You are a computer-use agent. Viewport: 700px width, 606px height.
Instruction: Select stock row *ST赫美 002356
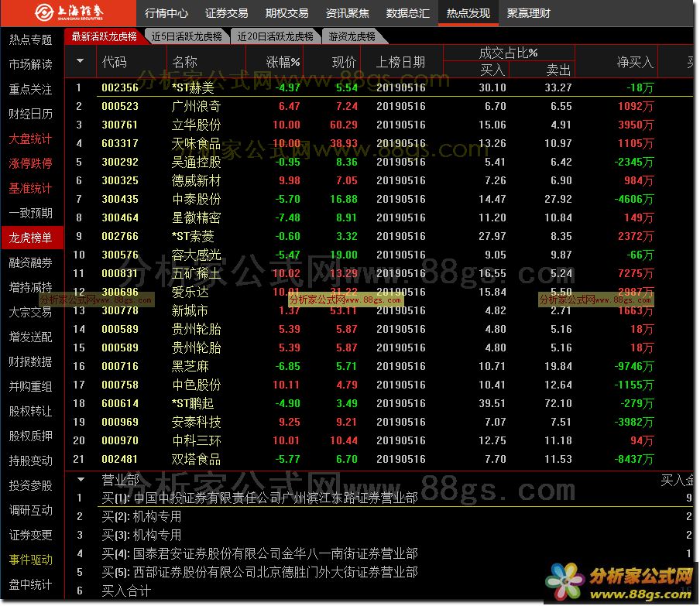tap(379, 87)
